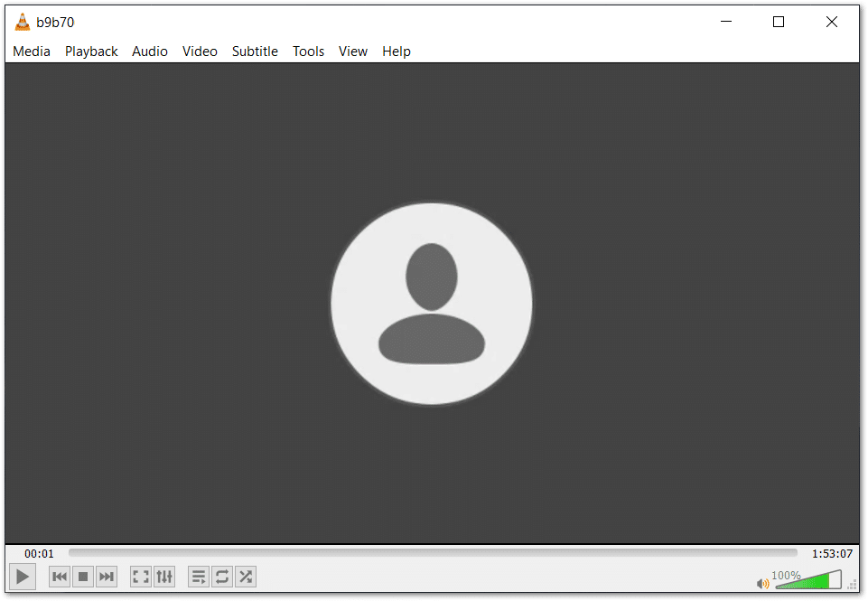Enable random shuffle playback
Image resolution: width=868 pixels, height=601 pixels.
coord(245,577)
